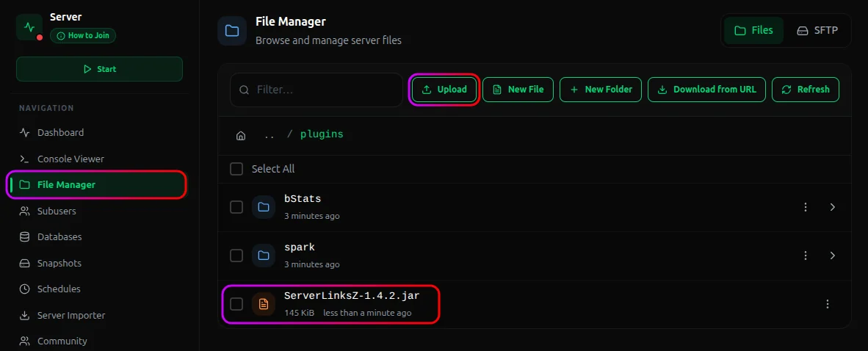This screenshot has width=868, height=351.
Task: Click the Filter search field
Action: [x=316, y=90]
